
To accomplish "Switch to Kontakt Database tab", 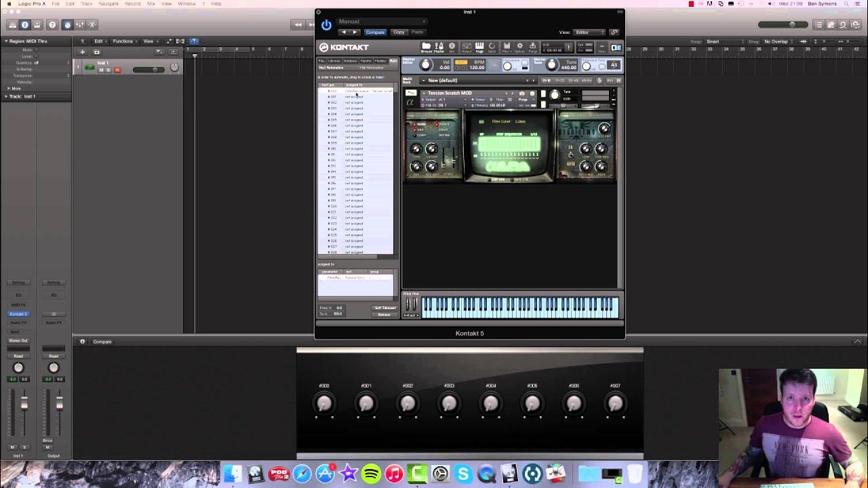I will pyautogui.click(x=350, y=61).
